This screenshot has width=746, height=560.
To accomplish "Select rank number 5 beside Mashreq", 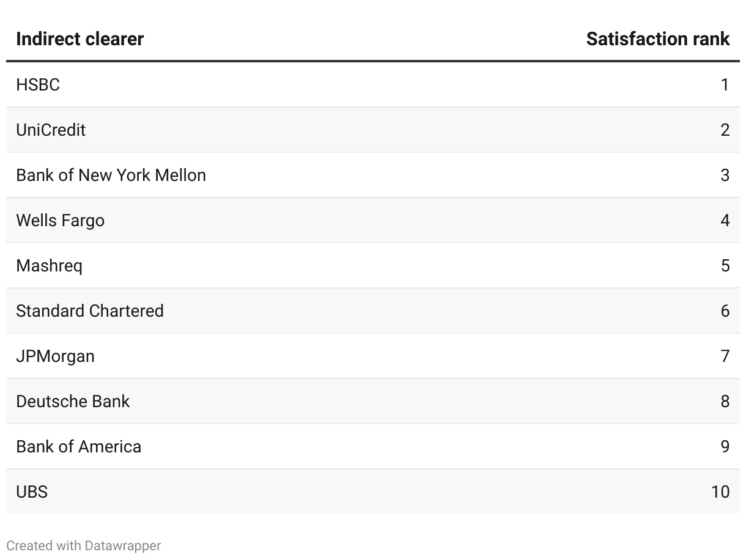I will 725,265.
